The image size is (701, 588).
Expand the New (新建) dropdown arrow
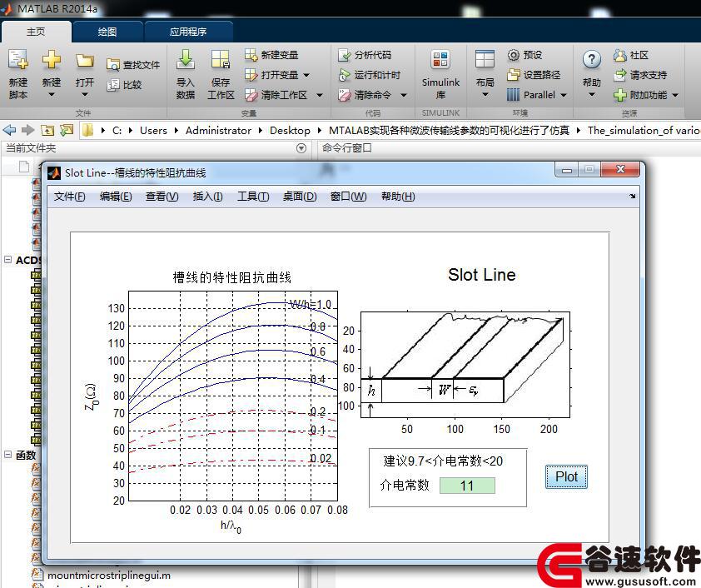pos(52,95)
